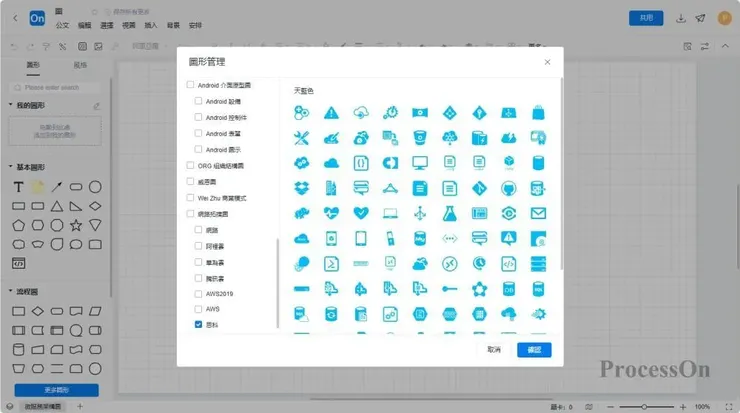
Task: Pick the envelope mail icon
Action: pyautogui.click(x=538, y=213)
